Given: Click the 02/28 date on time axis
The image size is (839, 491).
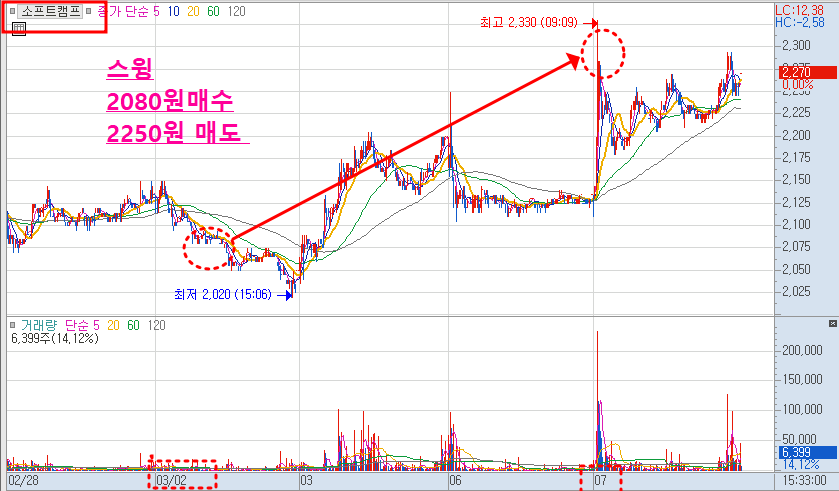Looking at the screenshot, I should [x=23, y=480].
